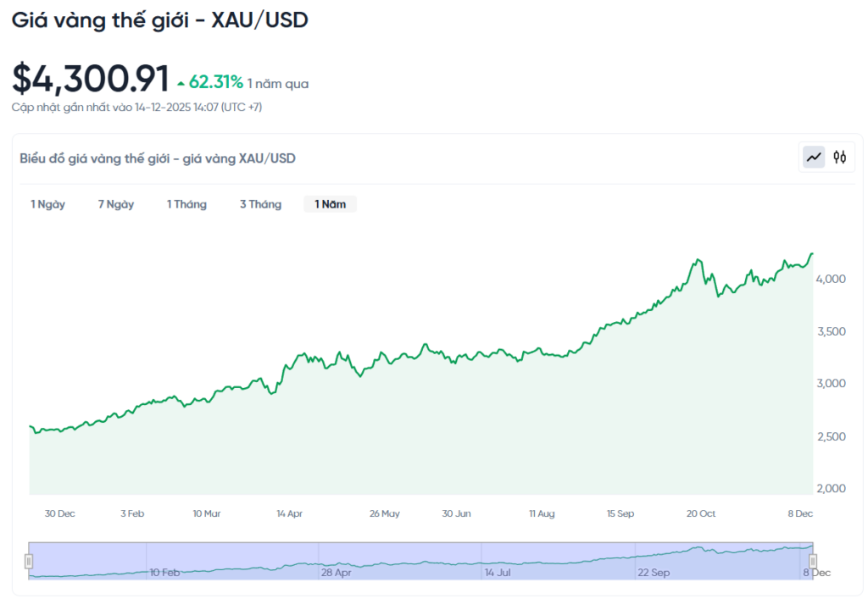Click the right handle of range navigator
868x599 pixels.
click(x=813, y=561)
